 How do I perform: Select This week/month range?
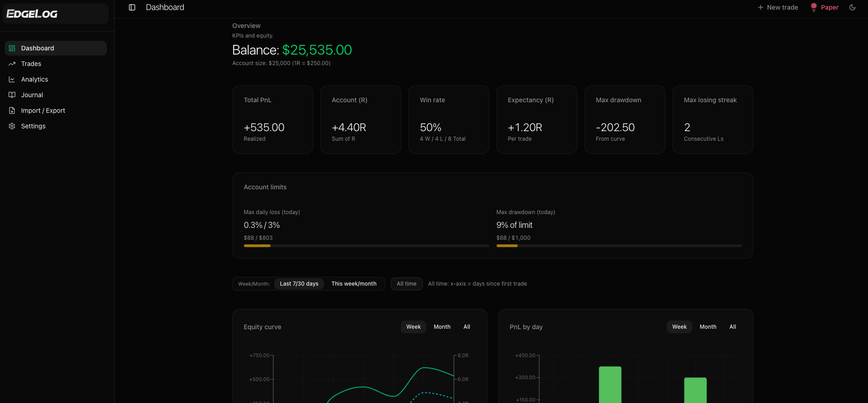click(x=354, y=284)
